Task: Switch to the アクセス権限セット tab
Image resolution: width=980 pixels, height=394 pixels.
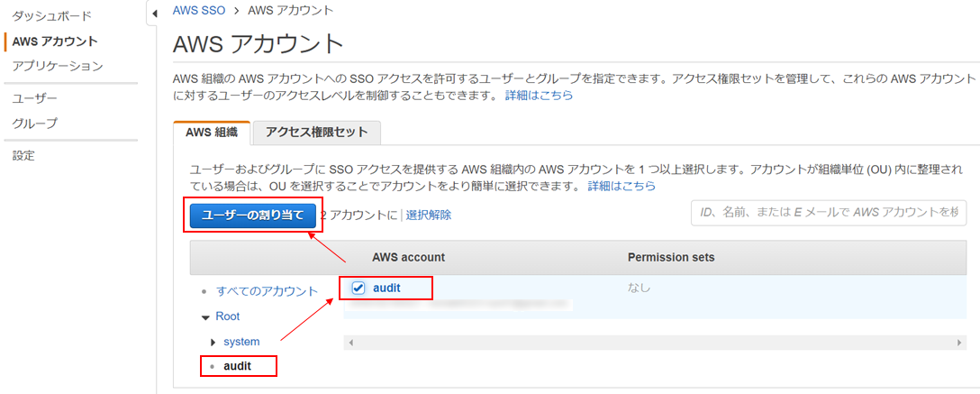Action: click(316, 132)
